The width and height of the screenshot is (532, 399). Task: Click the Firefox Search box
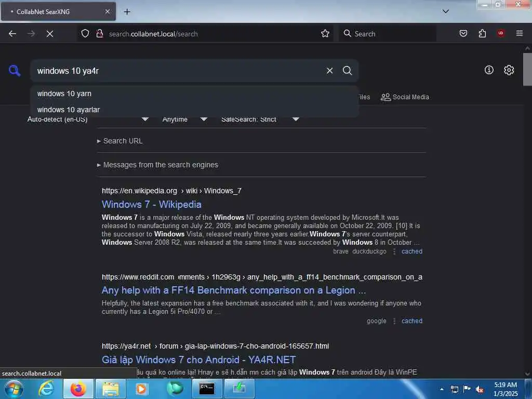tap(387, 34)
